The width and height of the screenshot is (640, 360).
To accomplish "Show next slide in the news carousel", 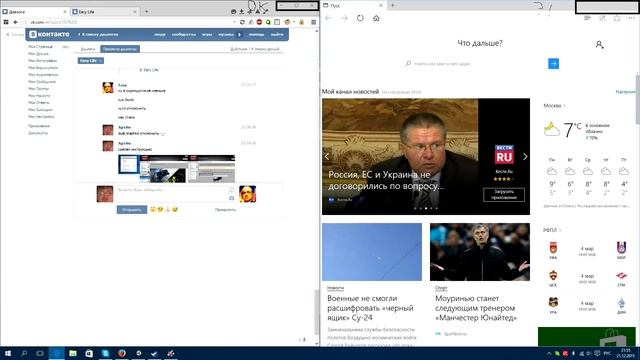I will (x=525, y=156).
